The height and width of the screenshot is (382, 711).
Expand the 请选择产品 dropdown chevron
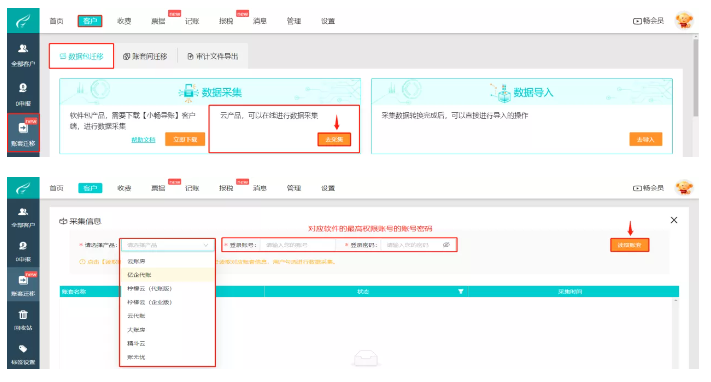coord(206,245)
